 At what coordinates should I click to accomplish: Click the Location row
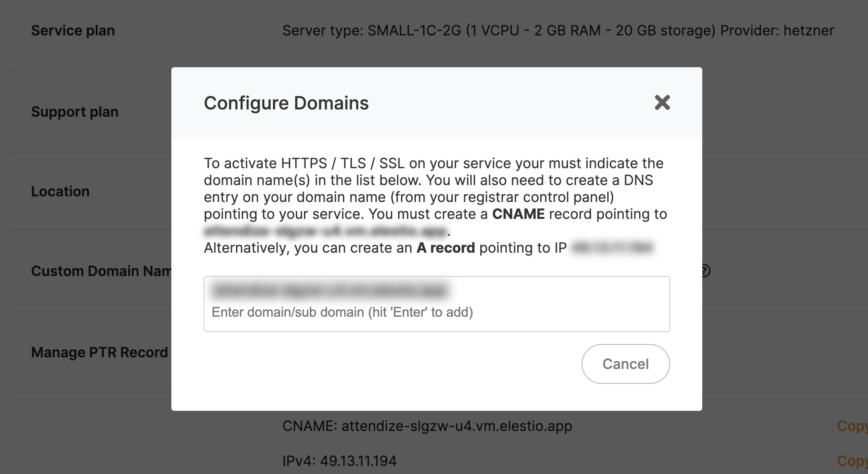60,191
